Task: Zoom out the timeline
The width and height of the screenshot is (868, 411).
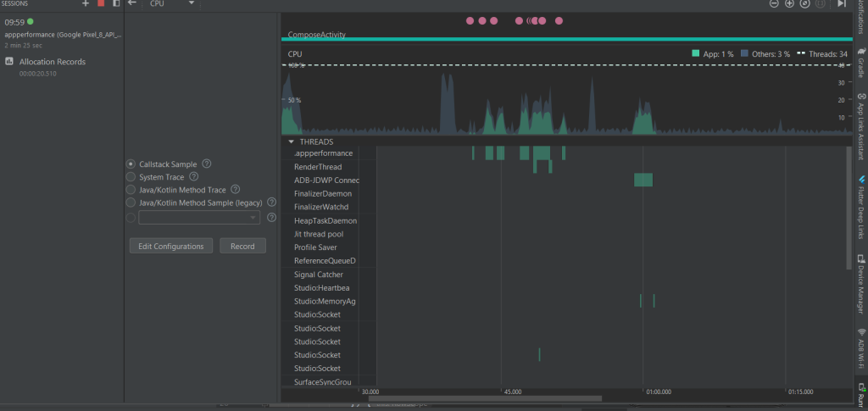Action: pyautogui.click(x=774, y=3)
